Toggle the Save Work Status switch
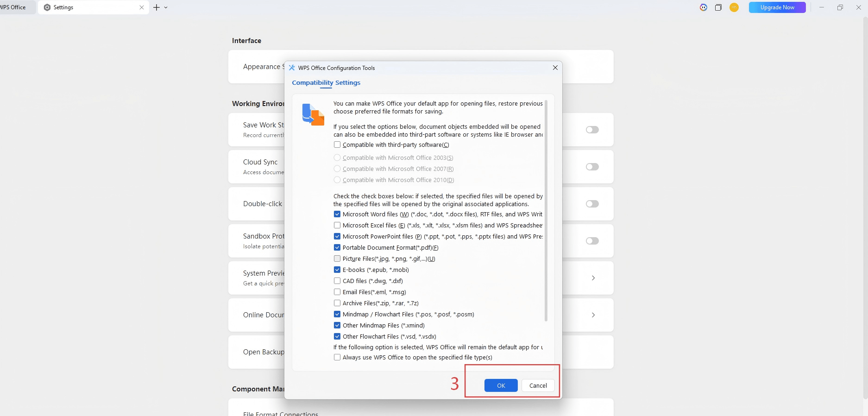 [x=592, y=130]
